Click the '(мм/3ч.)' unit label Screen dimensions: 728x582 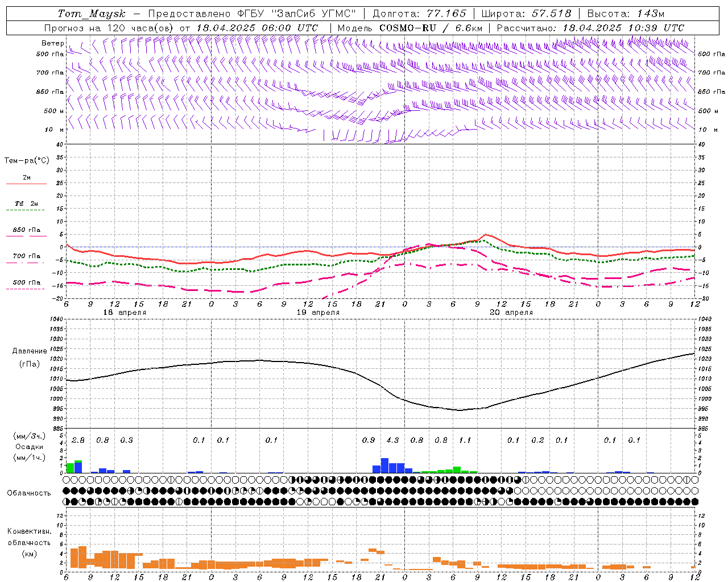coord(30,436)
